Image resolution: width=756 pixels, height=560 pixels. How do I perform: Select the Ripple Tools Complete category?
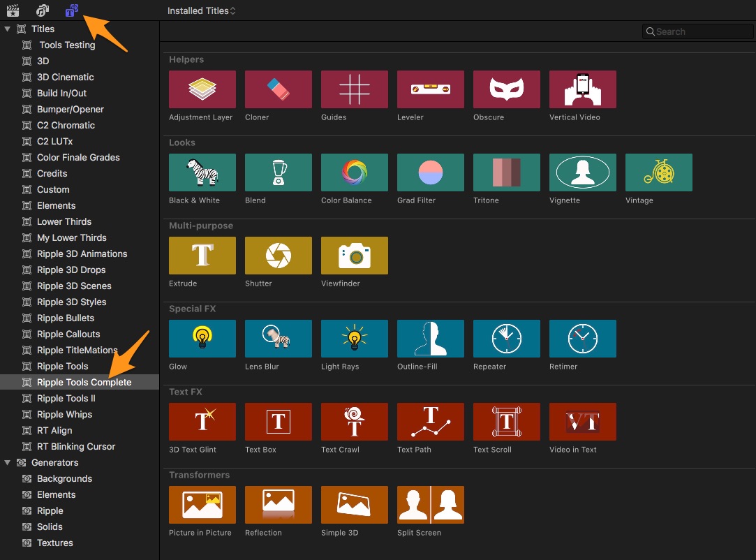coord(80,382)
